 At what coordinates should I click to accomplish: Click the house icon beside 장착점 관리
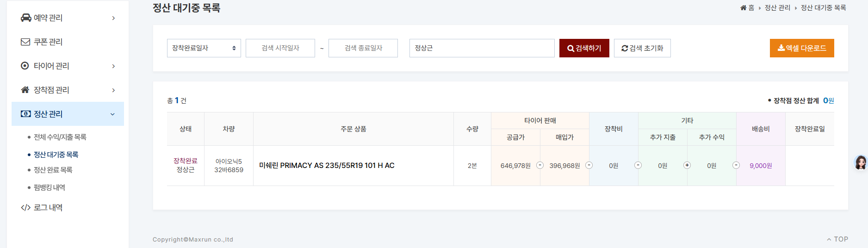(25, 90)
